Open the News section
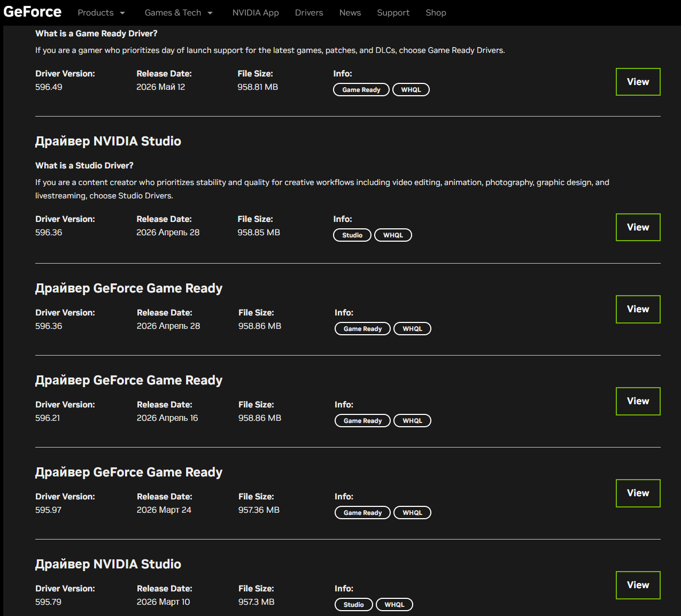Screen dimensions: 681x616 click(x=350, y=12)
